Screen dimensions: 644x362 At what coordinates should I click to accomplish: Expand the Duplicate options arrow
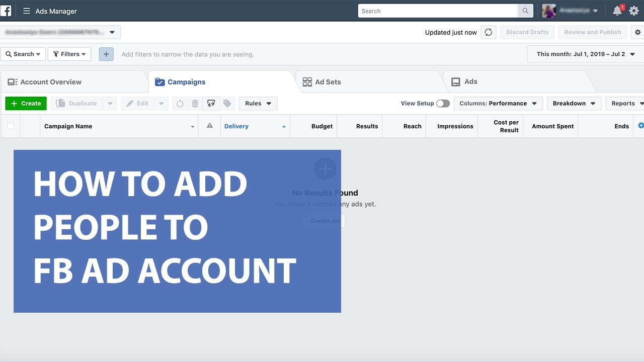110,104
